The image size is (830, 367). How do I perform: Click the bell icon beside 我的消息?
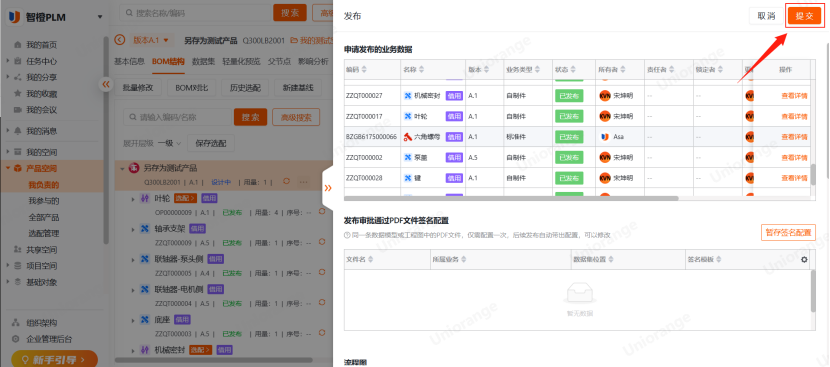[17, 130]
